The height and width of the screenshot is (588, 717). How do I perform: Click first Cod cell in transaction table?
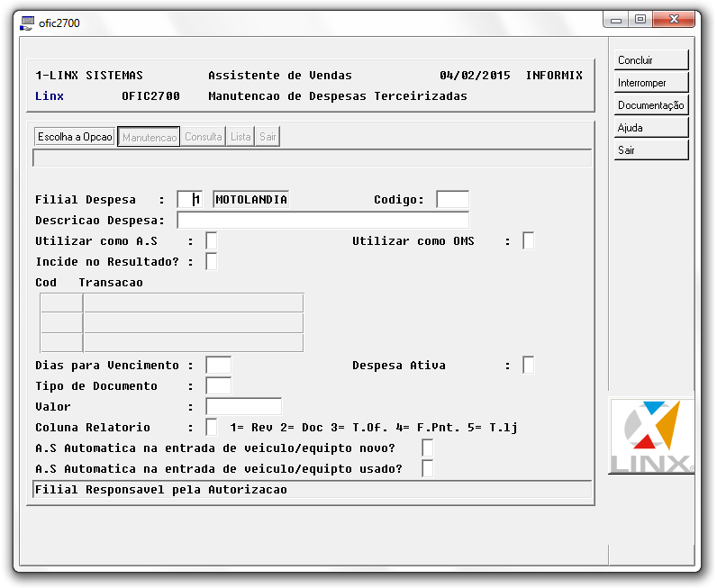tap(61, 303)
